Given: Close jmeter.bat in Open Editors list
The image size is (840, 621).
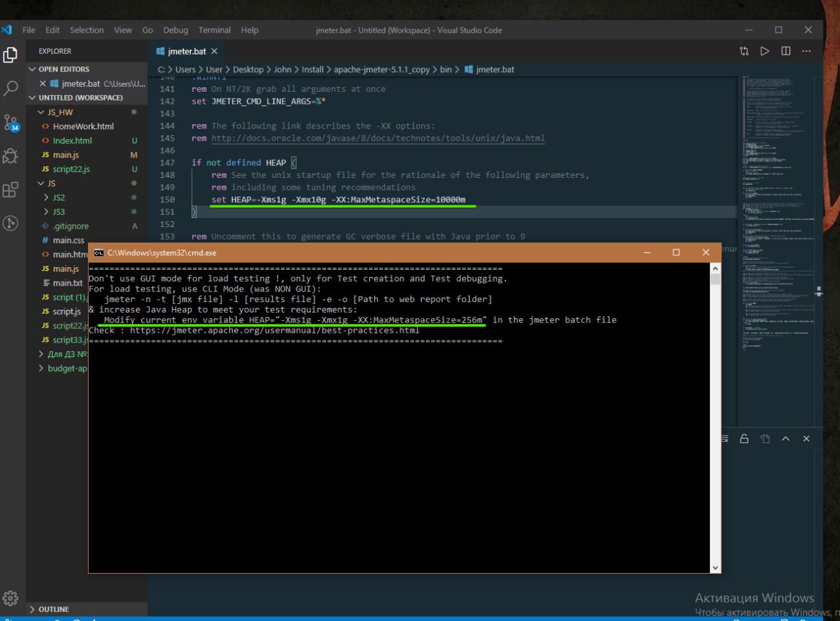Looking at the screenshot, I should 43,83.
